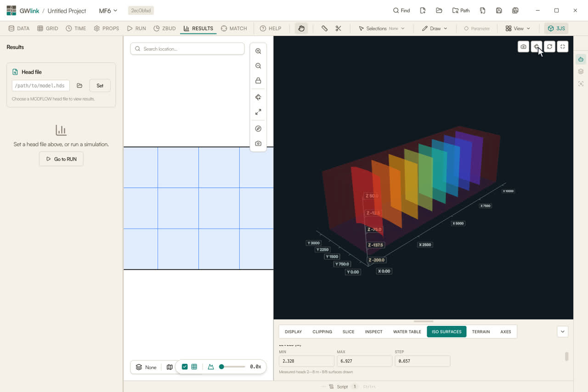The height and width of the screenshot is (392, 588).
Task: Collapse the 3D view with minimize icon
Action: pyautogui.click(x=563, y=46)
